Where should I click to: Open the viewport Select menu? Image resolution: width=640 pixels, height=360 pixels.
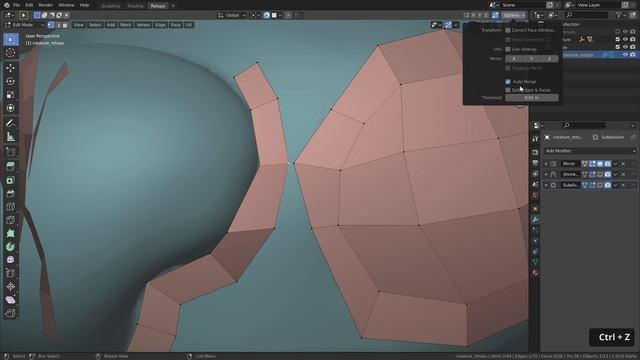(x=95, y=25)
